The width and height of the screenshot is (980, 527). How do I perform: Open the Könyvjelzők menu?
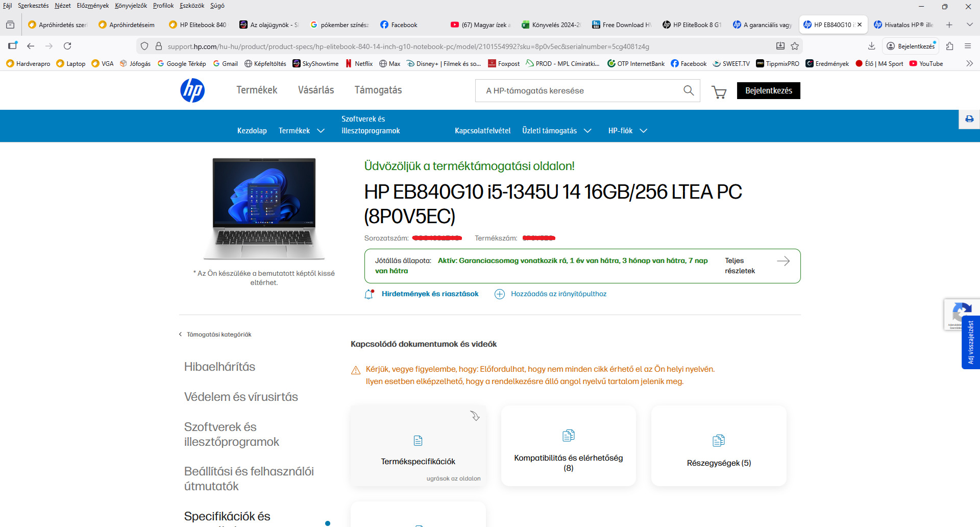pos(131,6)
